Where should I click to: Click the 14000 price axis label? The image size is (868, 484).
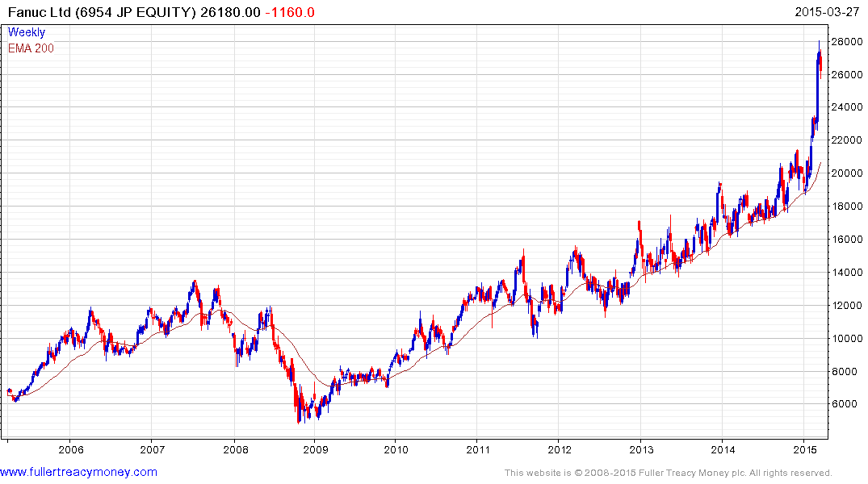point(847,272)
